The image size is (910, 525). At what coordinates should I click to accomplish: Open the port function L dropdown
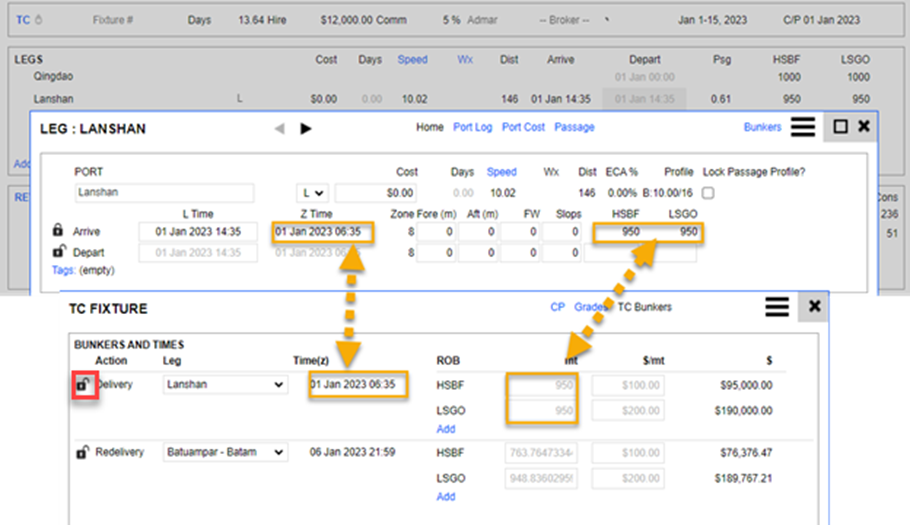click(x=313, y=192)
